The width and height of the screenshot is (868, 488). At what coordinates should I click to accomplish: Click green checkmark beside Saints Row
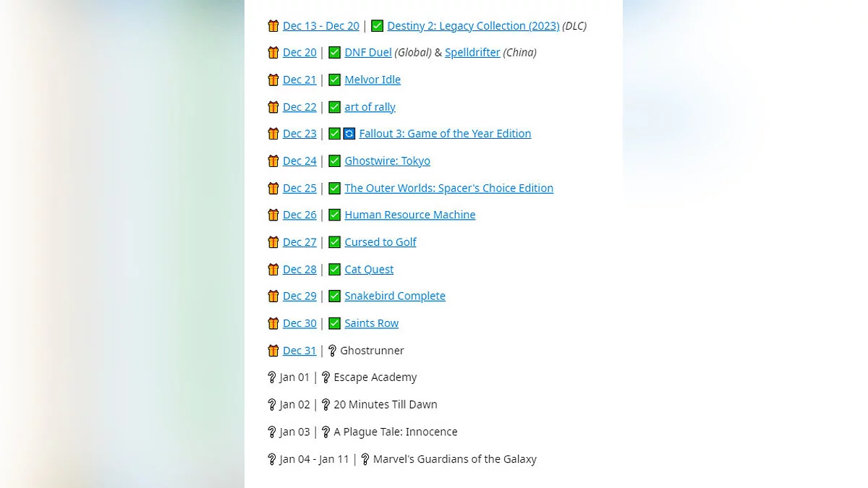335,323
